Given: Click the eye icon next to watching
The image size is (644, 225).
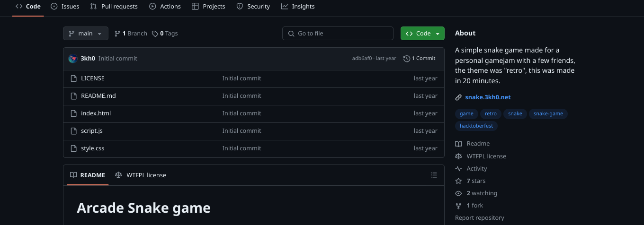Looking at the screenshot, I should pyautogui.click(x=458, y=193).
